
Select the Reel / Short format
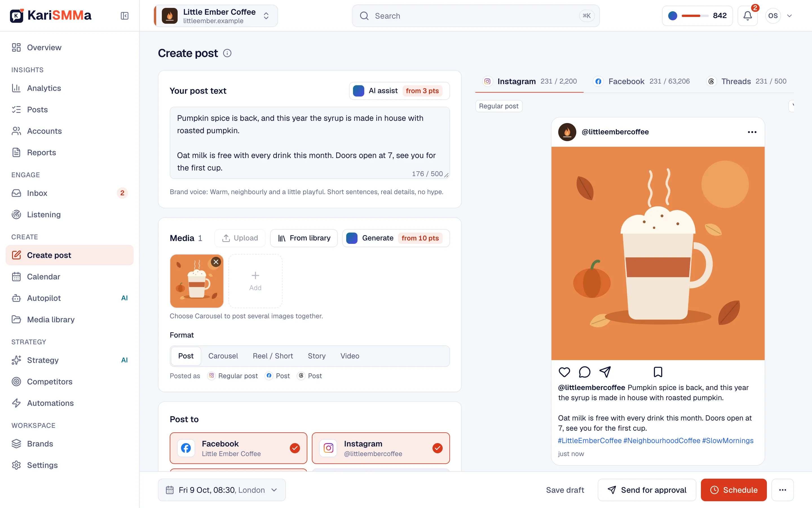[x=272, y=356]
